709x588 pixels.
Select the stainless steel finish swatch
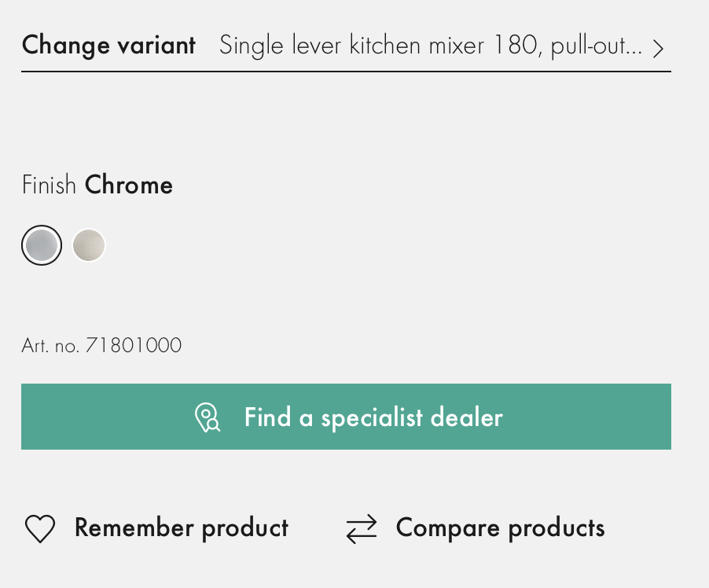(89, 245)
